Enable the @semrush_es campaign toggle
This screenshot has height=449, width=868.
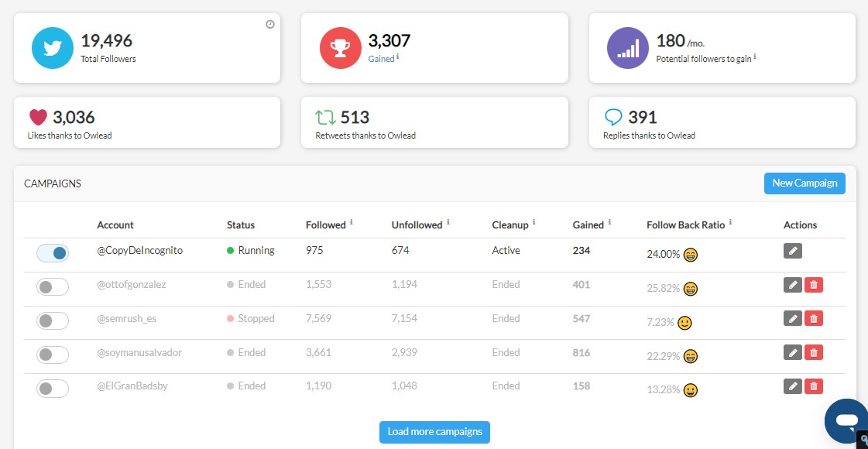point(52,319)
